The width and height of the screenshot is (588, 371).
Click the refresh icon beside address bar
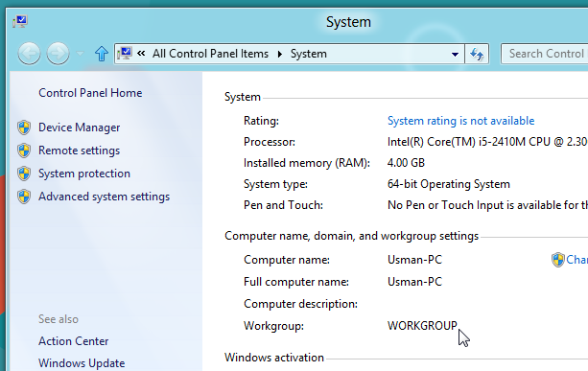[x=477, y=54]
